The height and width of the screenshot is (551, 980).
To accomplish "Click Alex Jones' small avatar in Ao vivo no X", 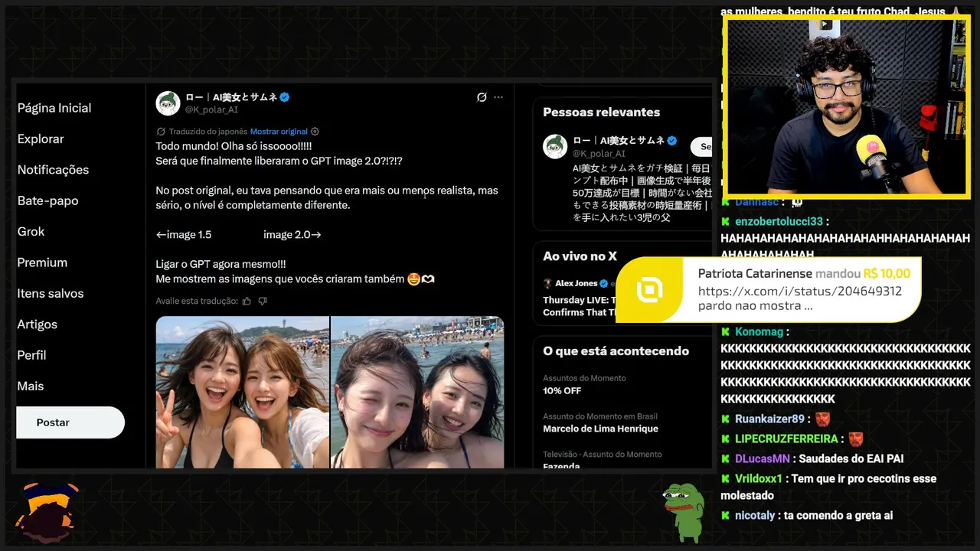I will [547, 283].
